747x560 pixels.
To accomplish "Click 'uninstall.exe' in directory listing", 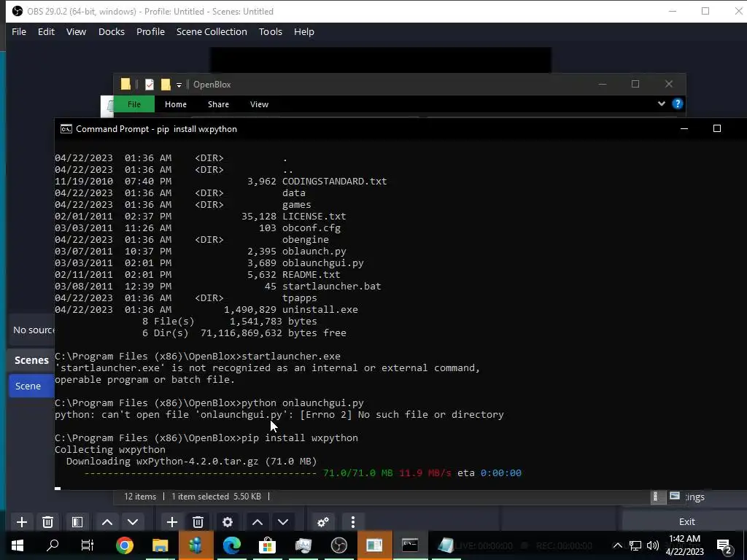I will (x=320, y=309).
